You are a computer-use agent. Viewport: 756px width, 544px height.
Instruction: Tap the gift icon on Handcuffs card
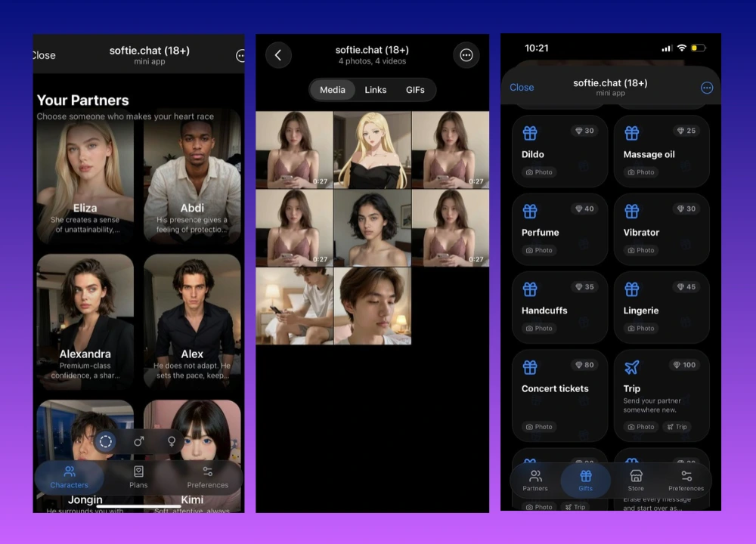[530, 289]
